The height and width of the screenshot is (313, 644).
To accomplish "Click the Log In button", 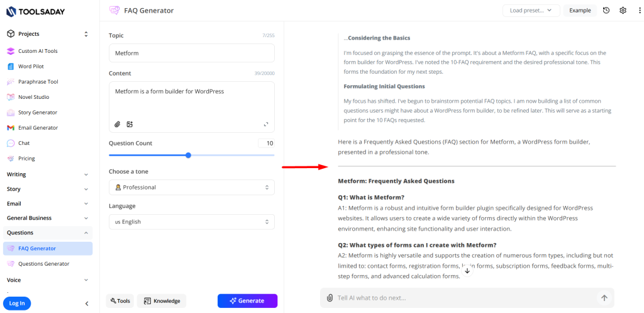I will coord(17,304).
